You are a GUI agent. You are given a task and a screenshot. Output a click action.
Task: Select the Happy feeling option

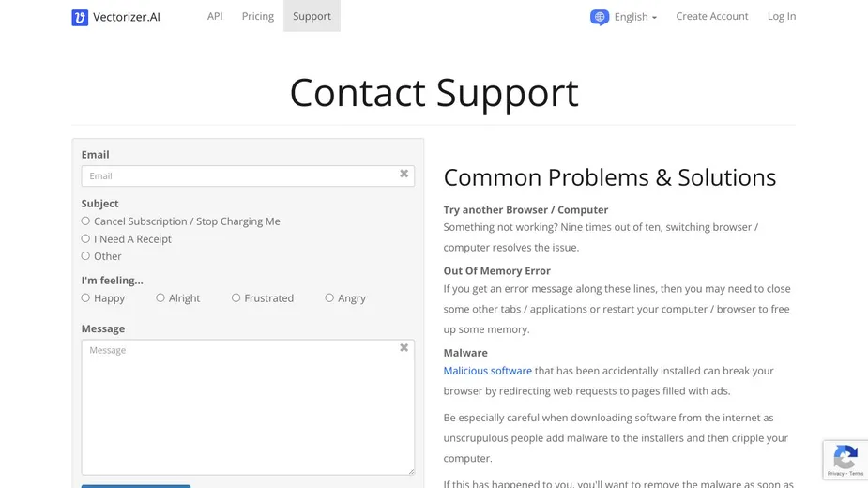85,298
